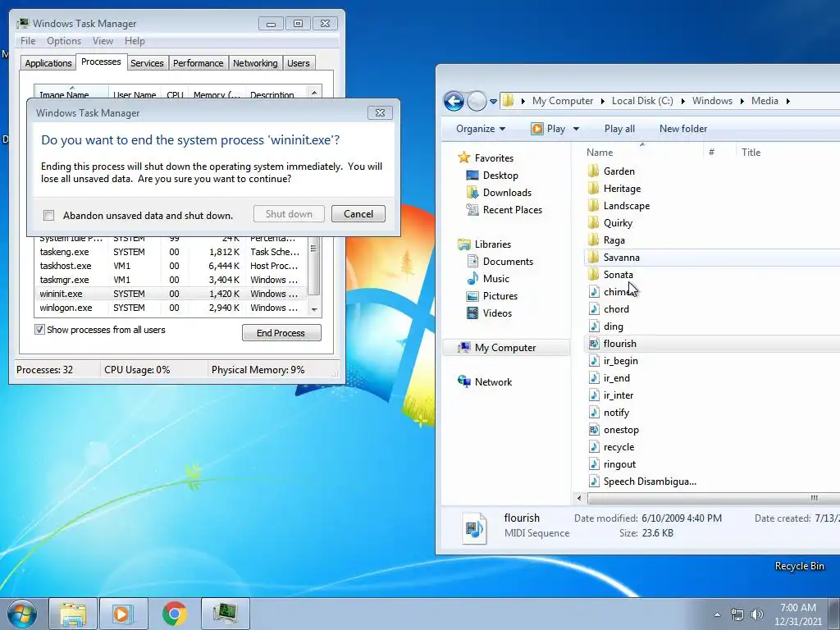The width and height of the screenshot is (840, 630).
Task: Toggle Show processes from all users
Action: [x=39, y=330]
